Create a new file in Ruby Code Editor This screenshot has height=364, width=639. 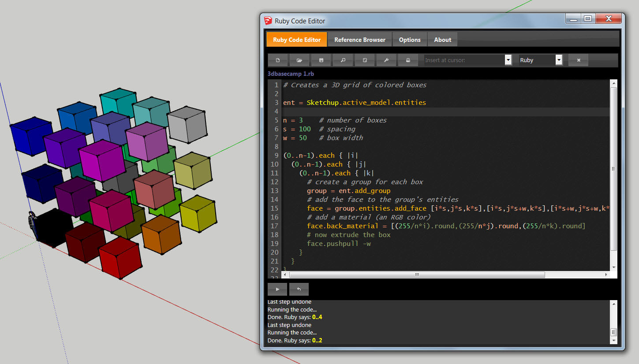point(278,60)
